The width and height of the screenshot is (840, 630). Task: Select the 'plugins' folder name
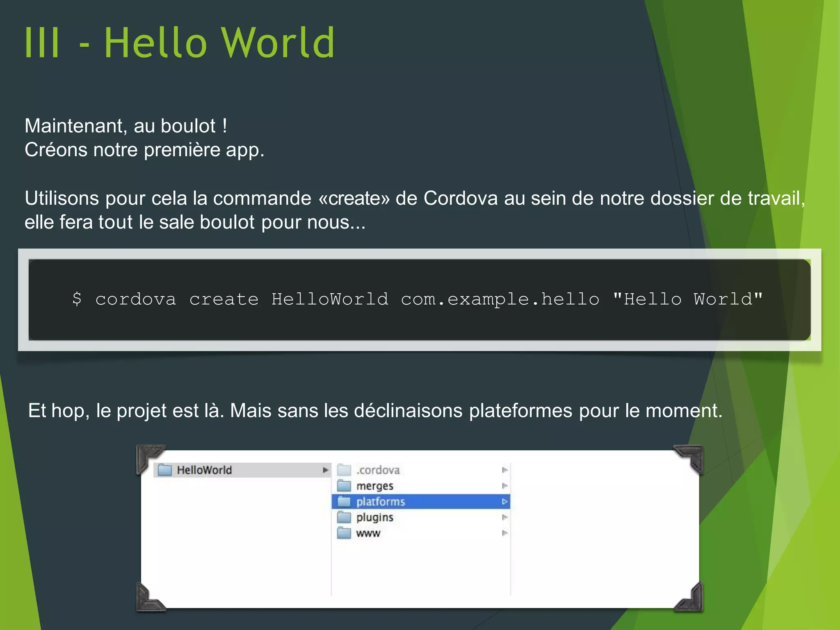(375, 518)
